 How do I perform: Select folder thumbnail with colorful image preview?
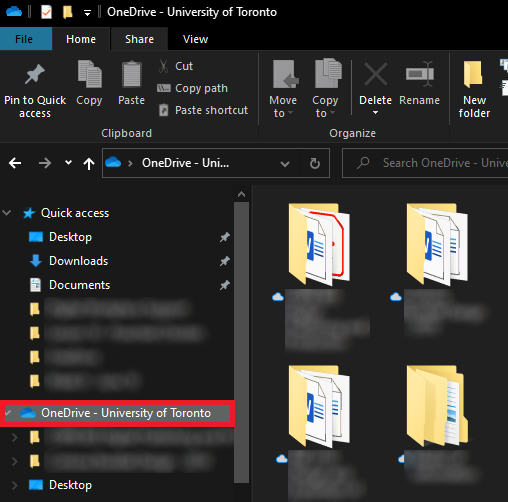[x=437, y=406]
